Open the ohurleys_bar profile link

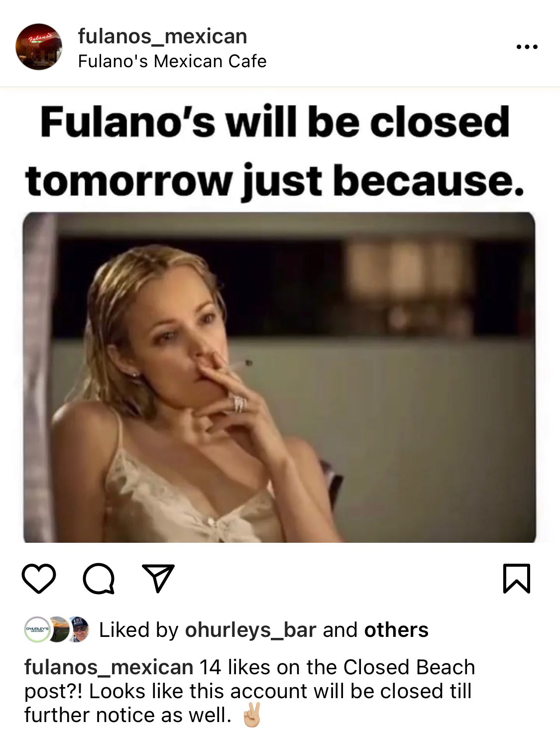[x=250, y=630]
